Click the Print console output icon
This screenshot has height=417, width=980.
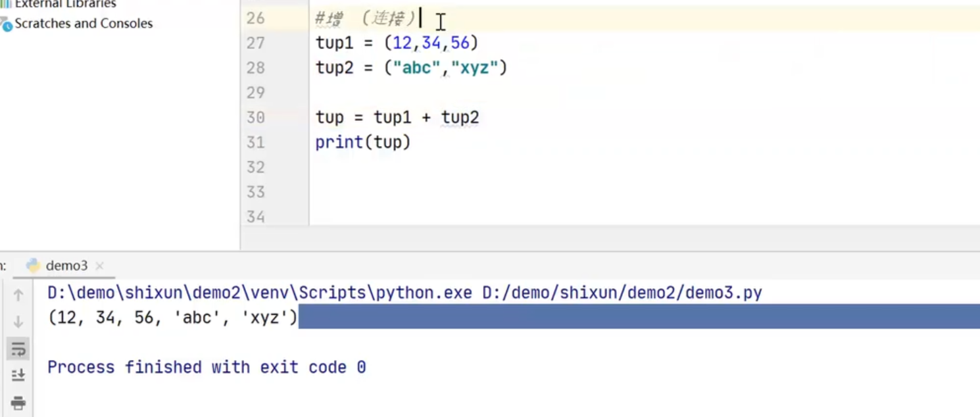(18, 402)
